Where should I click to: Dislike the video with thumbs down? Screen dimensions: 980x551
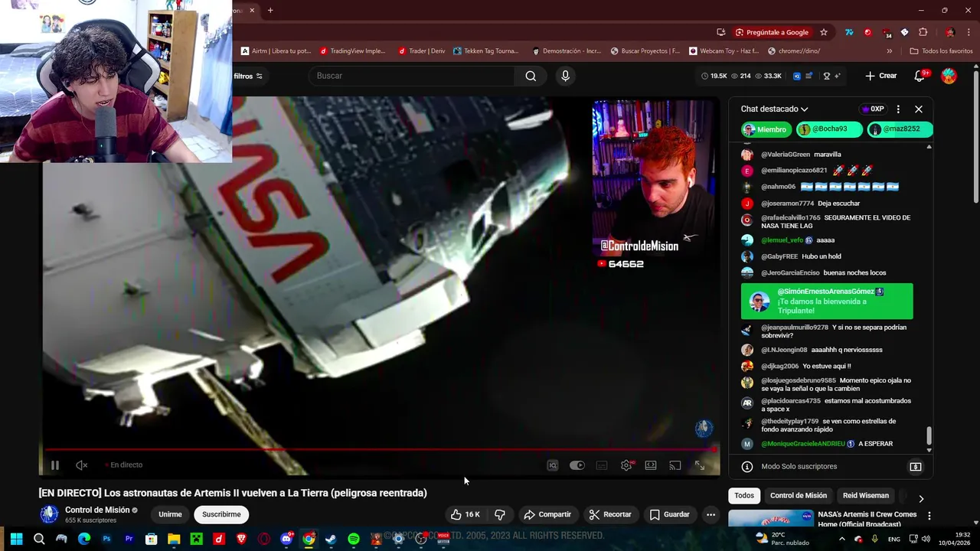pos(500,514)
